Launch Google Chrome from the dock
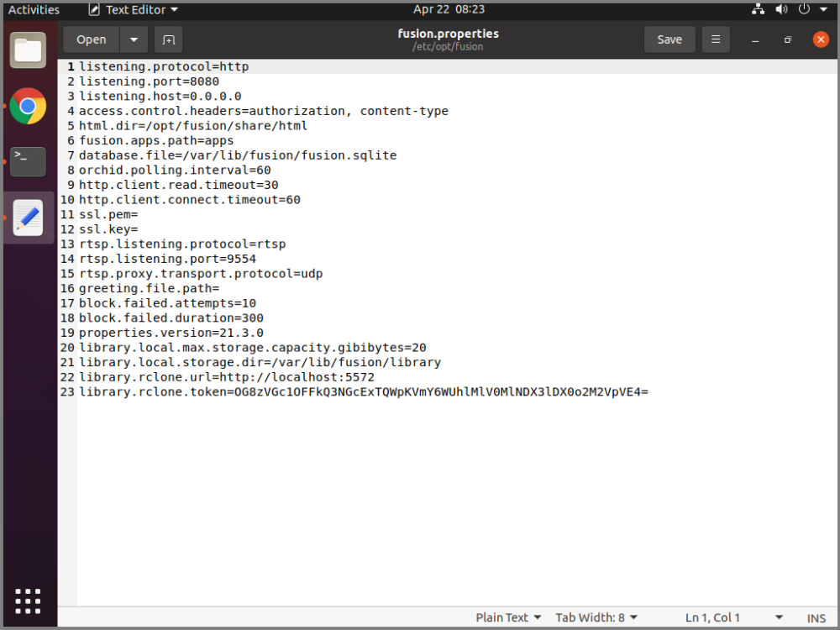 coord(28,107)
